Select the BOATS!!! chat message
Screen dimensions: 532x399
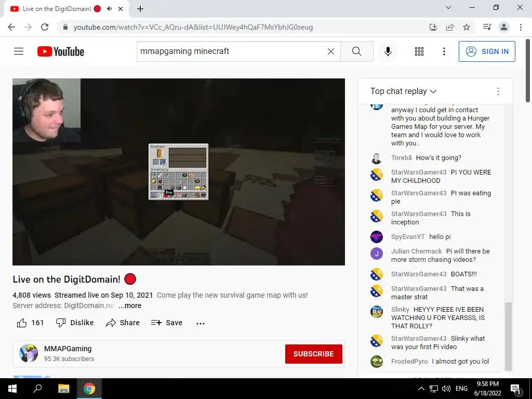click(x=463, y=274)
